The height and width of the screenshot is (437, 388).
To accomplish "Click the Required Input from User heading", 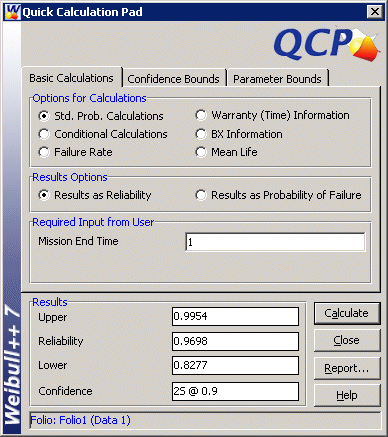I will point(93,222).
